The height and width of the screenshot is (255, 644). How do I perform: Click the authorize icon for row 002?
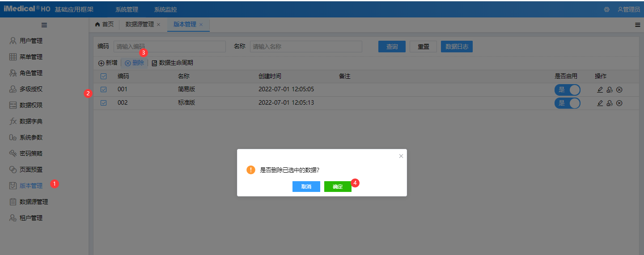click(610, 103)
